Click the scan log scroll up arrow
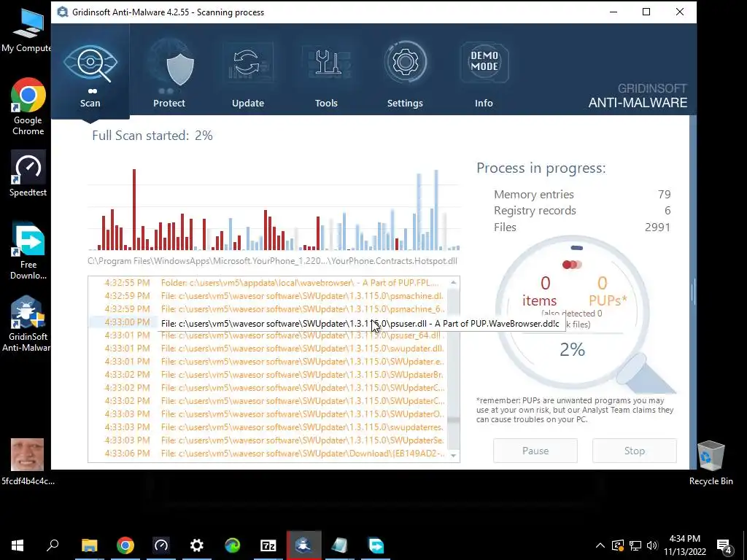 click(x=454, y=282)
